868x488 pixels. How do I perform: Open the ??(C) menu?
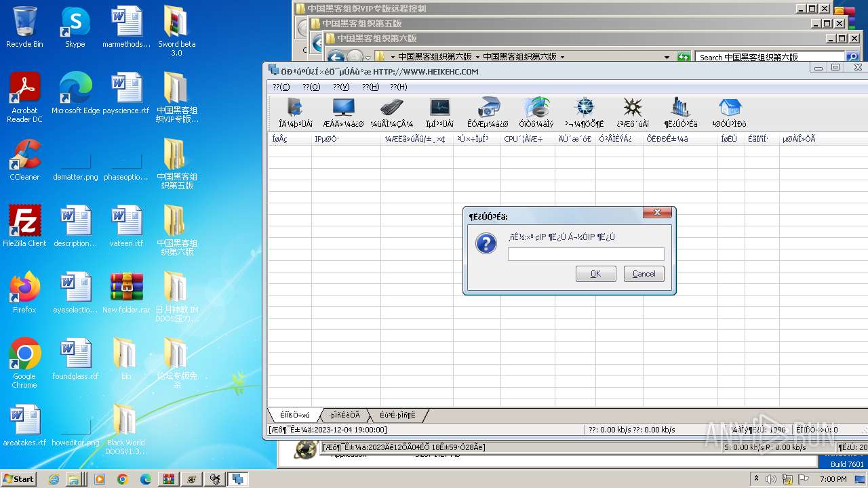click(x=281, y=87)
